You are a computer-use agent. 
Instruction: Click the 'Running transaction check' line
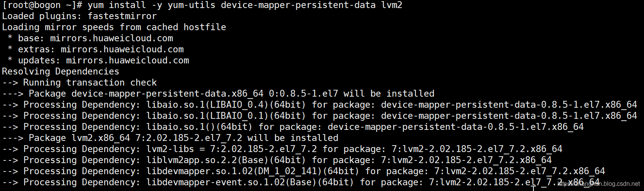[x=90, y=83]
